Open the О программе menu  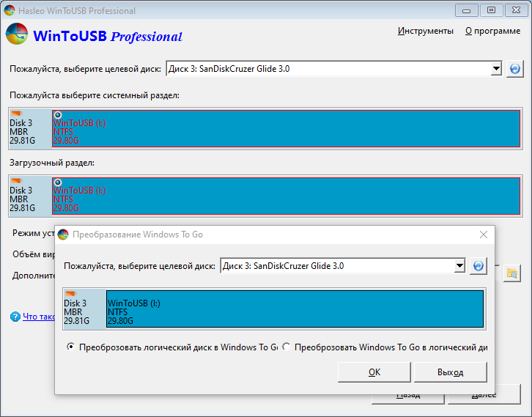[494, 31]
